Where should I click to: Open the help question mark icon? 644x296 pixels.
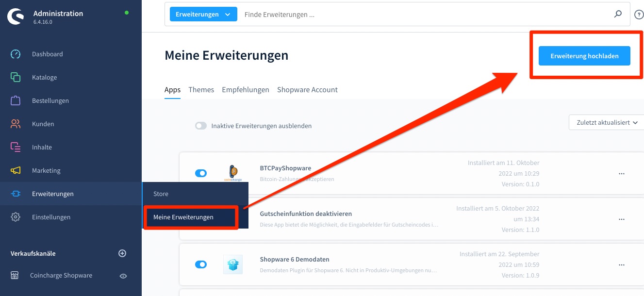click(639, 15)
